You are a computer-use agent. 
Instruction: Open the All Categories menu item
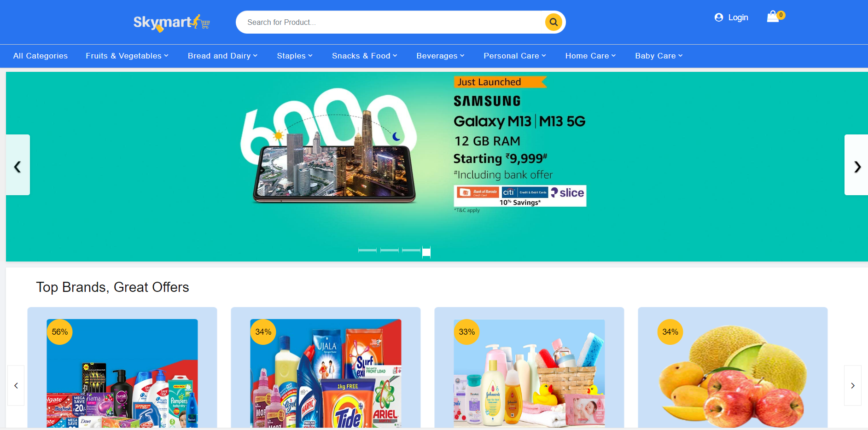41,56
